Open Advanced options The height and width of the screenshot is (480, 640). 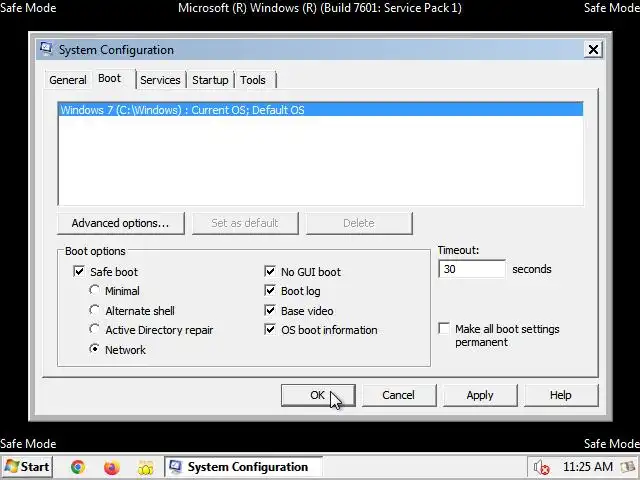click(x=120, y=223)
